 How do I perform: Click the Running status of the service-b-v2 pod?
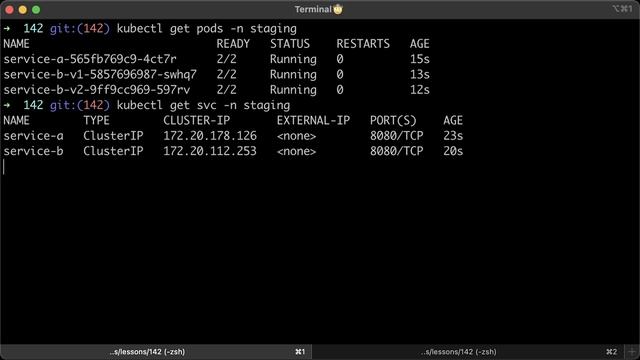pyautogui.click(x=293, y=90)
